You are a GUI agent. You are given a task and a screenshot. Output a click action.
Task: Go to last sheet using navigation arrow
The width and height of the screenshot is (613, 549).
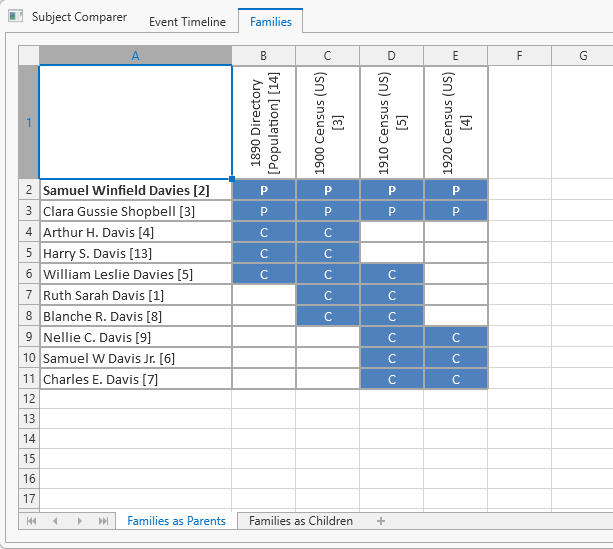click(x=103, y=521)
